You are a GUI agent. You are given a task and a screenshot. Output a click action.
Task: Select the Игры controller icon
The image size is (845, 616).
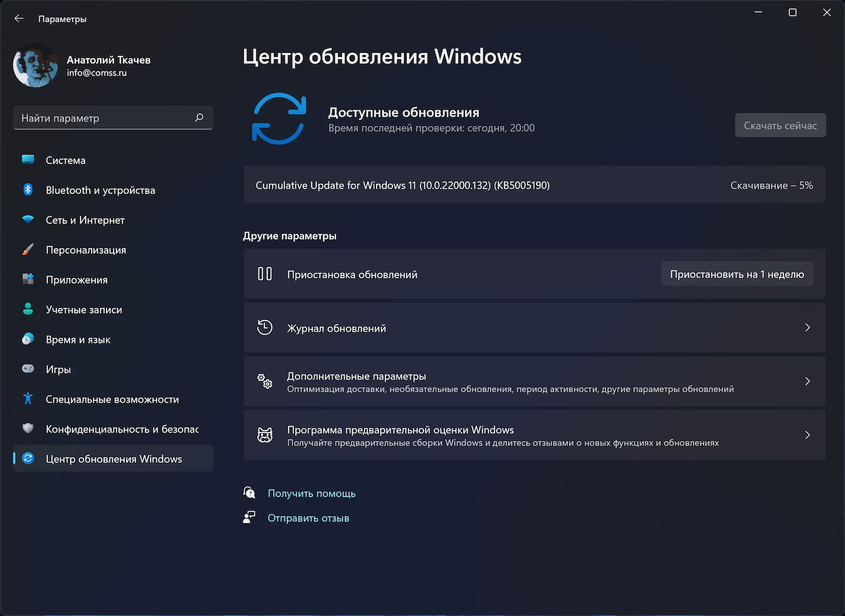28,369
